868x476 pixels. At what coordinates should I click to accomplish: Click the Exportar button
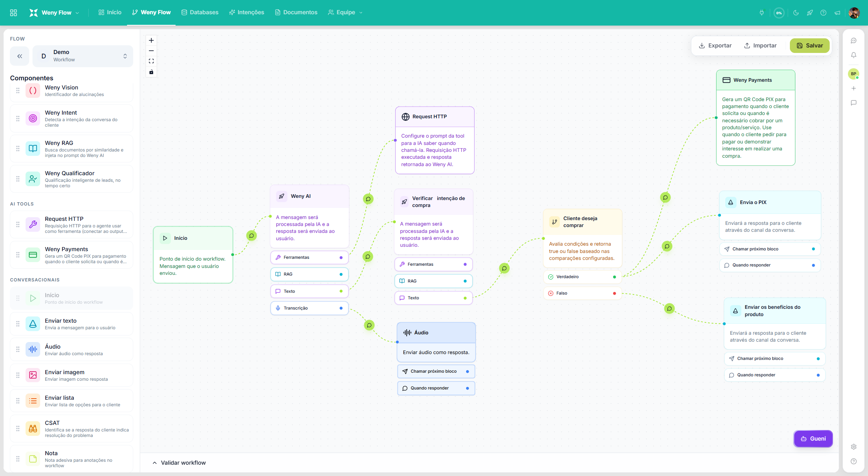click(x=715, y=46)
